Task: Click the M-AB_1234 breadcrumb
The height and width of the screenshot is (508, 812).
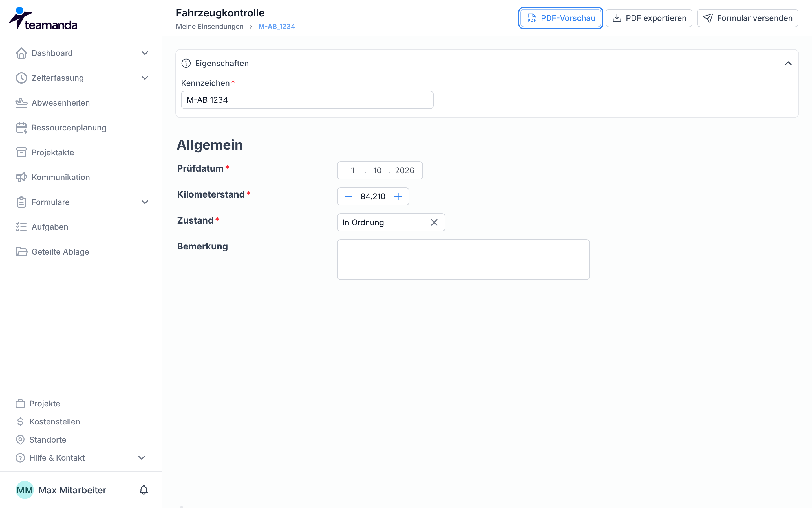Action: click(x=277, y=27)
